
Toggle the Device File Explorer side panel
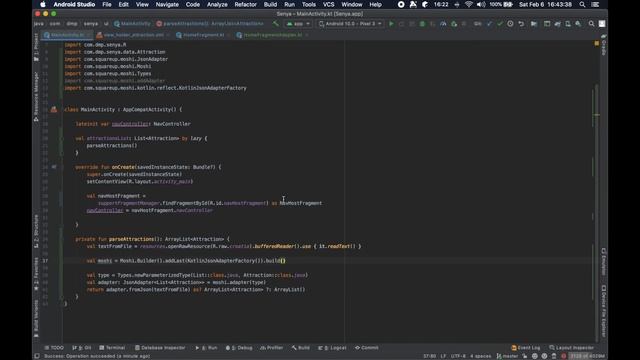pos(604,311)
